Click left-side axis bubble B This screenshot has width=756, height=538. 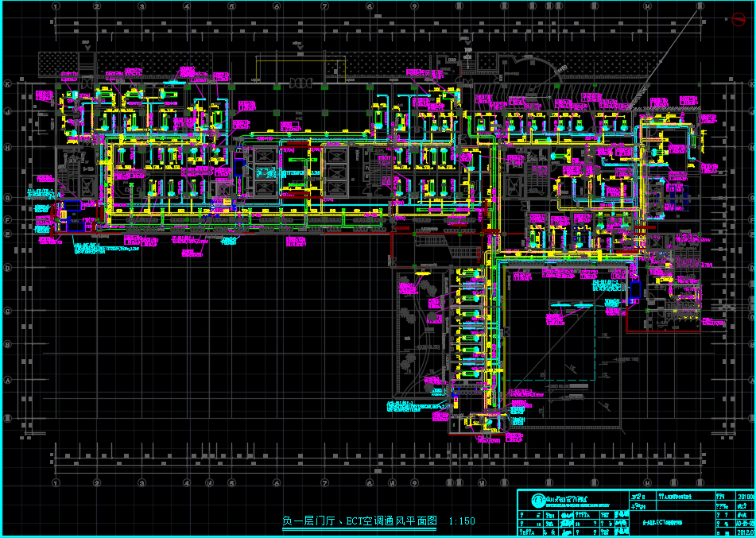(7, 344)
